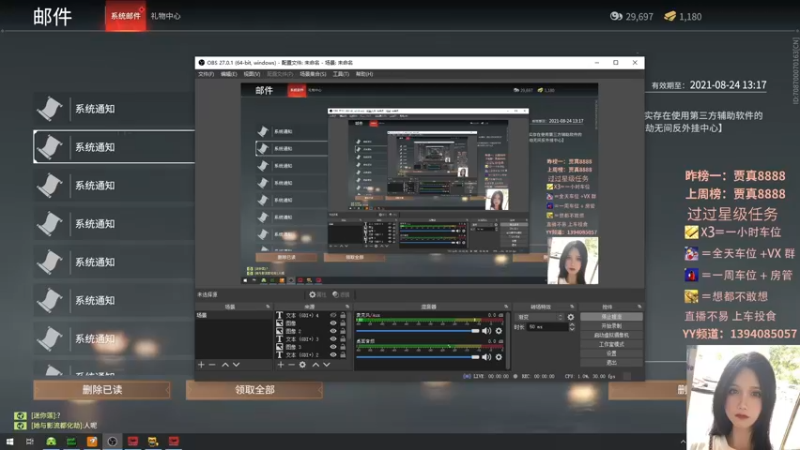Open the OBS icon on the taskbar
The height and width of the screenshot is (450, 800).
pos(112,441)
